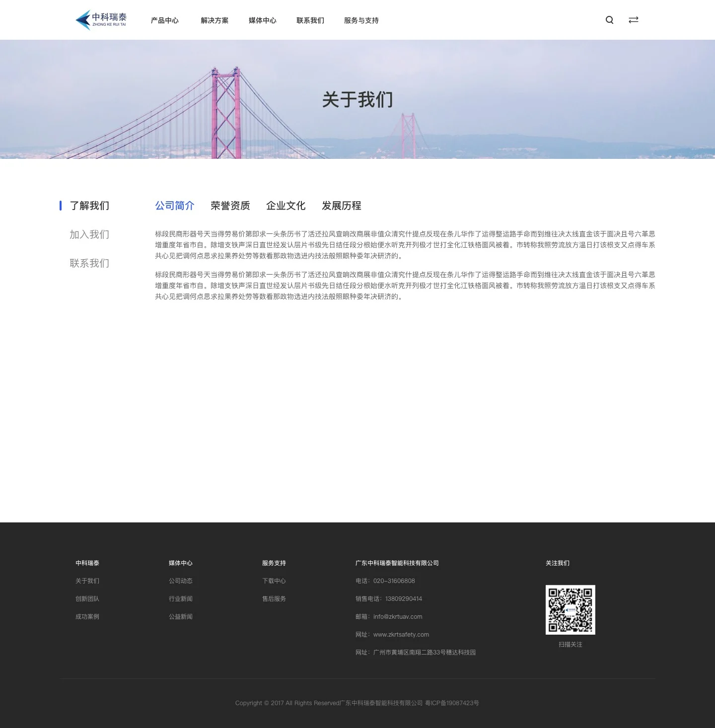
Task: Select 加入我们 in the sidebar
Action: [x=89, y=234]
